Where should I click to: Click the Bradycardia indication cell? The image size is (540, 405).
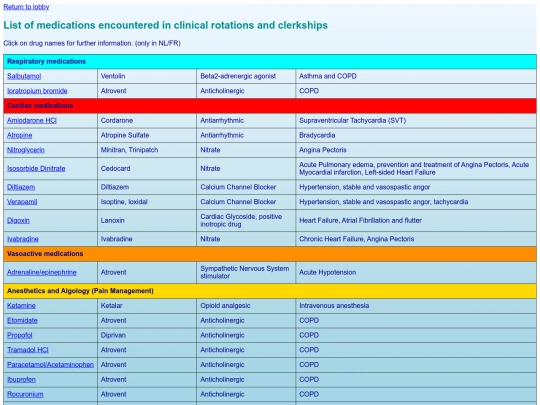(416, 135)
